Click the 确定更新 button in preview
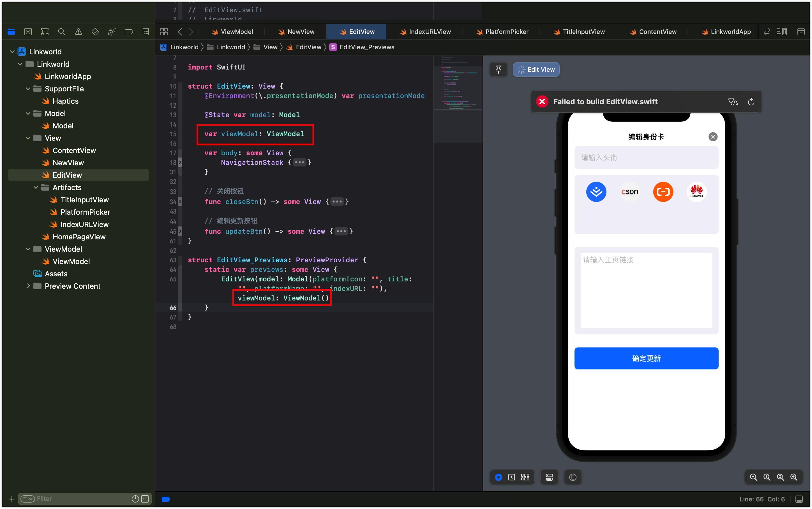 646,358
